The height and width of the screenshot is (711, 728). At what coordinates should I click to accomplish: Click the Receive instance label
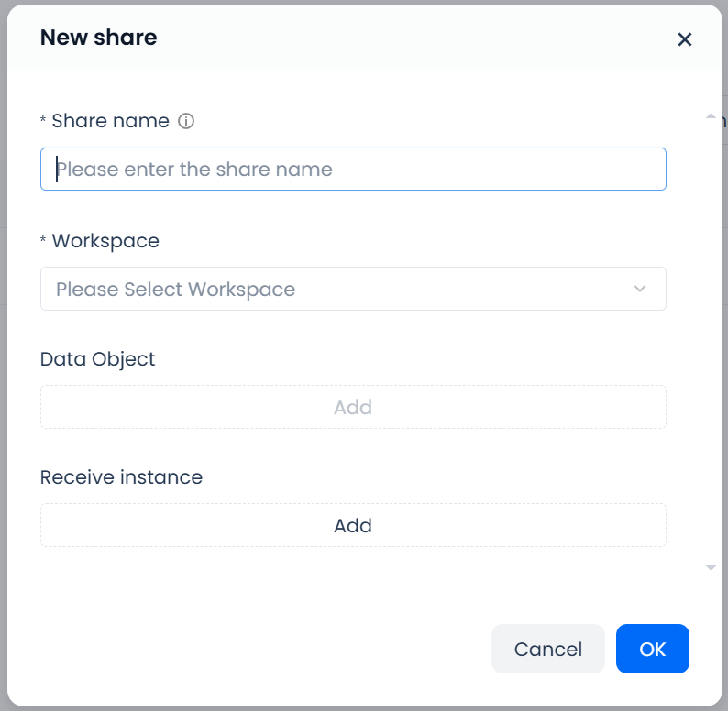(x=121, y=477)
